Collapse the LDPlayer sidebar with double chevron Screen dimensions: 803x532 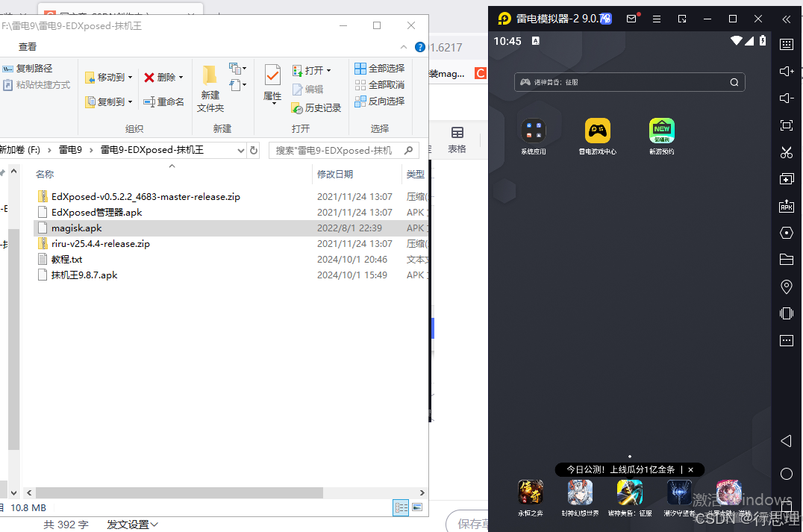[786, 19]
